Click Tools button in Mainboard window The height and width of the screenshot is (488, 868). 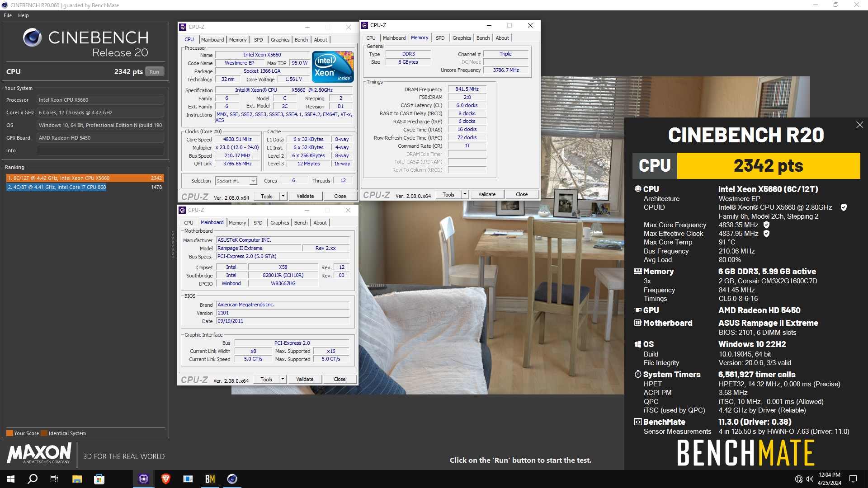point(266,379)
